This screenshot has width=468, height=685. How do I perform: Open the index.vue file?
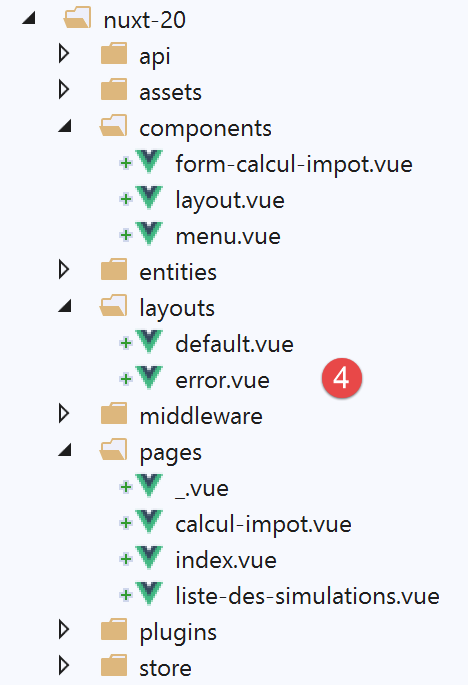click(x=226, y=560)
